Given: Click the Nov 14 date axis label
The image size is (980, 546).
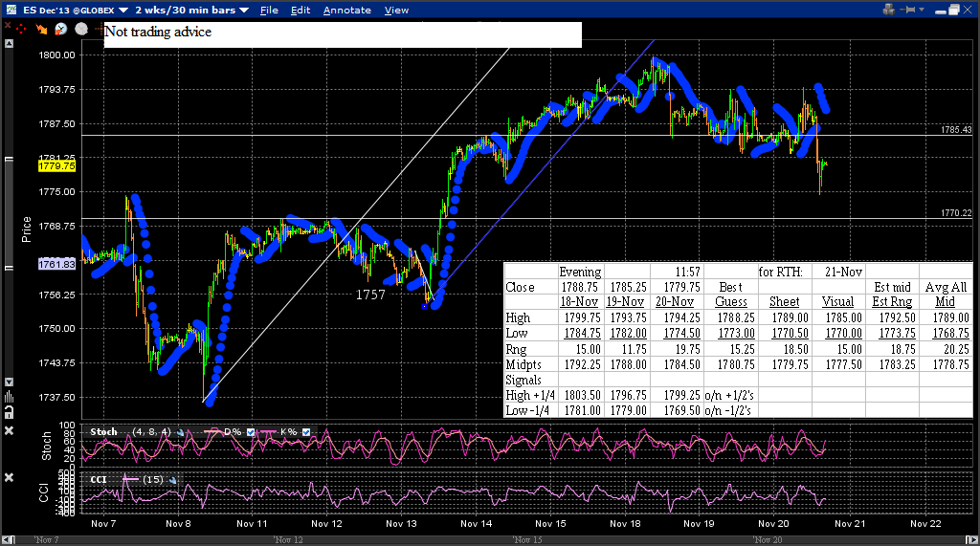Looking at the screenshot, I should pos(477,523).
